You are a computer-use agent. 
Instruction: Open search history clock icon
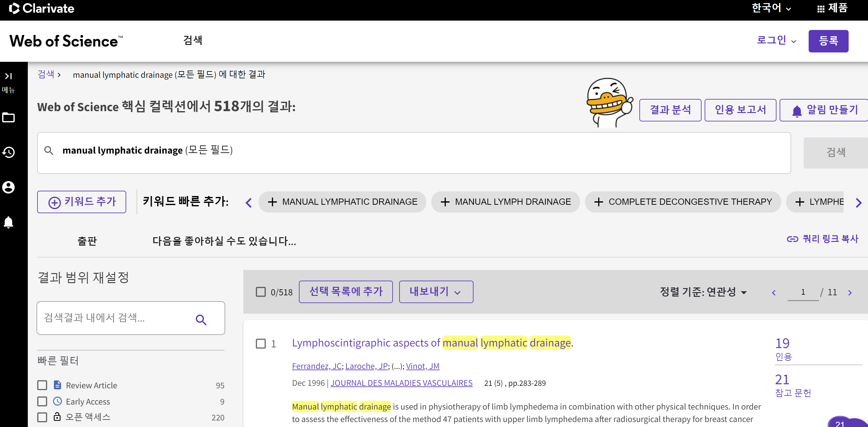coord(8,152)
